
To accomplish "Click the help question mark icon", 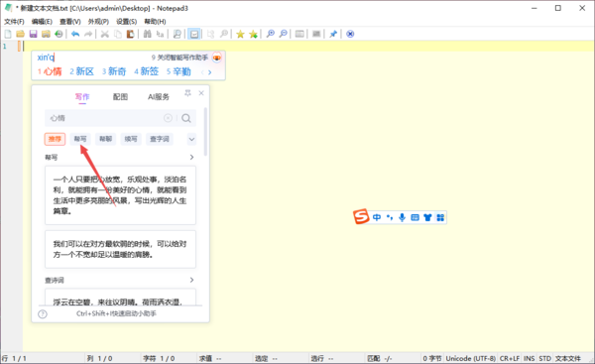I will [43, 313].
